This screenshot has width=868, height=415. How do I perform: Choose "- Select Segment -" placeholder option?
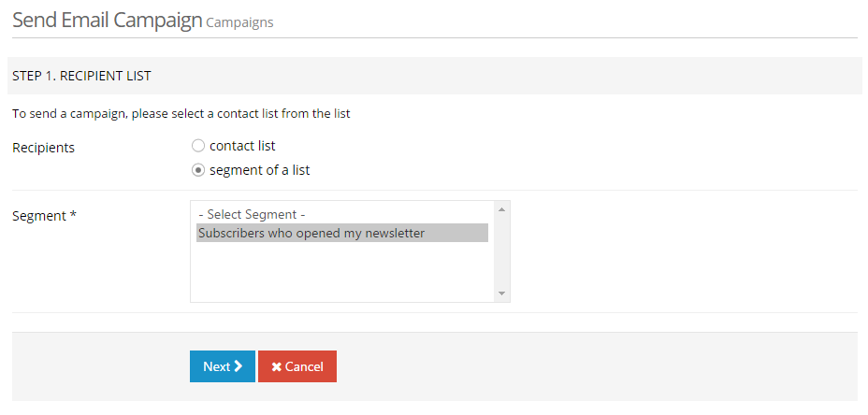[252, 214]
